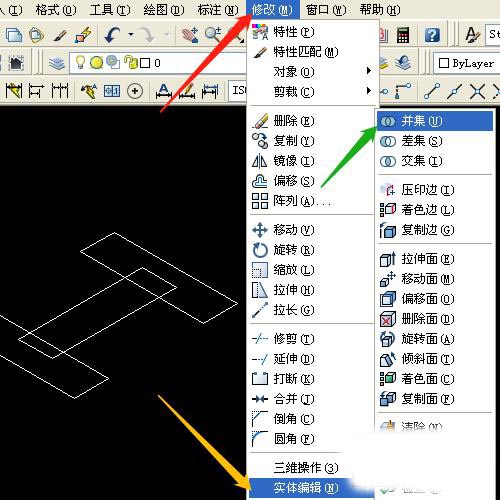500x500 pixels.
Task: Click 延伸(D) Extend menu entry
Action: pos(312,359)
